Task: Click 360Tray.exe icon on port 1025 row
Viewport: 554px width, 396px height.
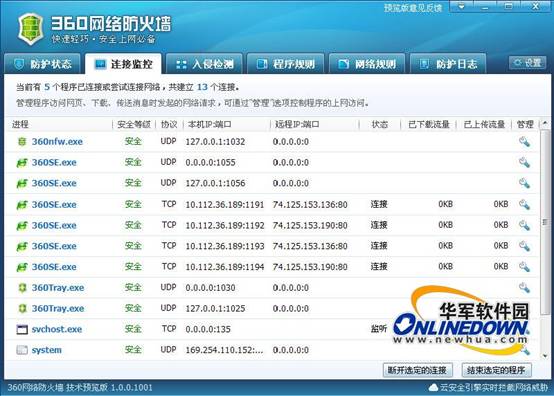Action: click(22, 308)
